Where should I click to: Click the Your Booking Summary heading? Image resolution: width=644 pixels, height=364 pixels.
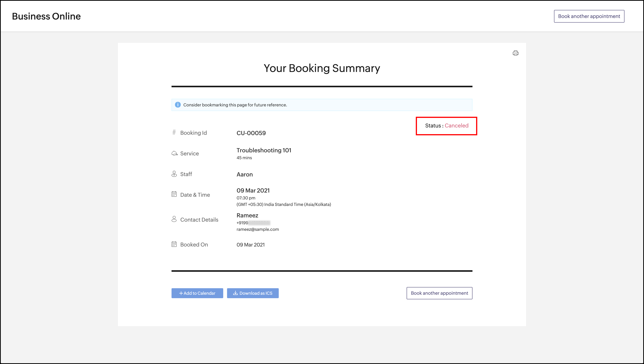[x=322, y=68]
